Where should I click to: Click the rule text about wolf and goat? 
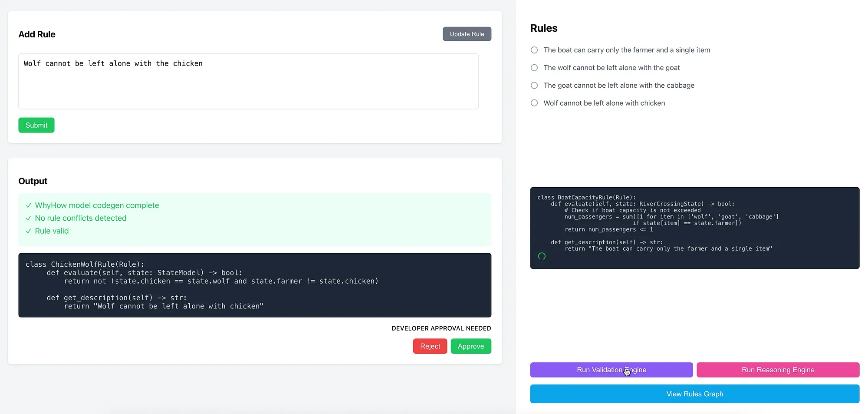click(612, 68)
